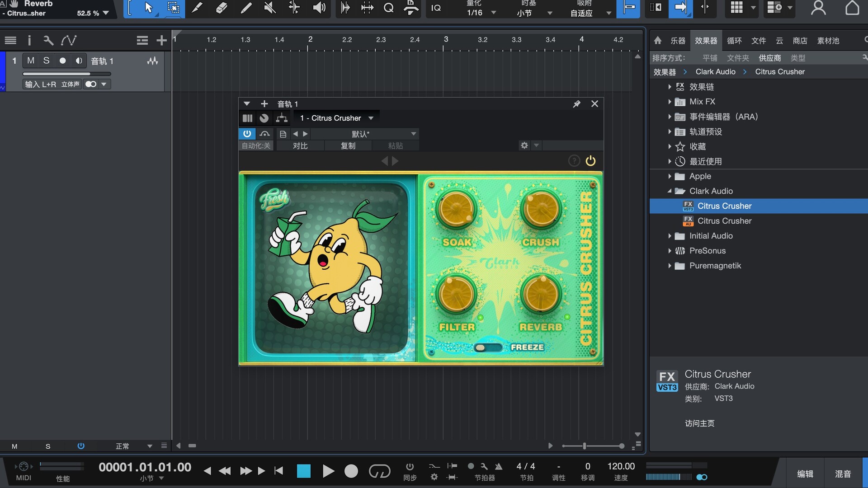Click the Record button in transport
868x488 pixels.
(x=351, y=471)
